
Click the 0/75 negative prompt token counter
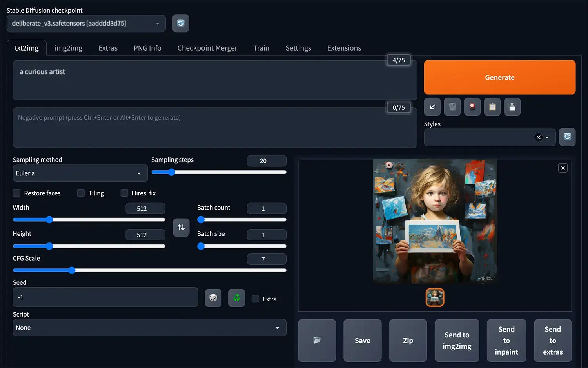(399, 107)
